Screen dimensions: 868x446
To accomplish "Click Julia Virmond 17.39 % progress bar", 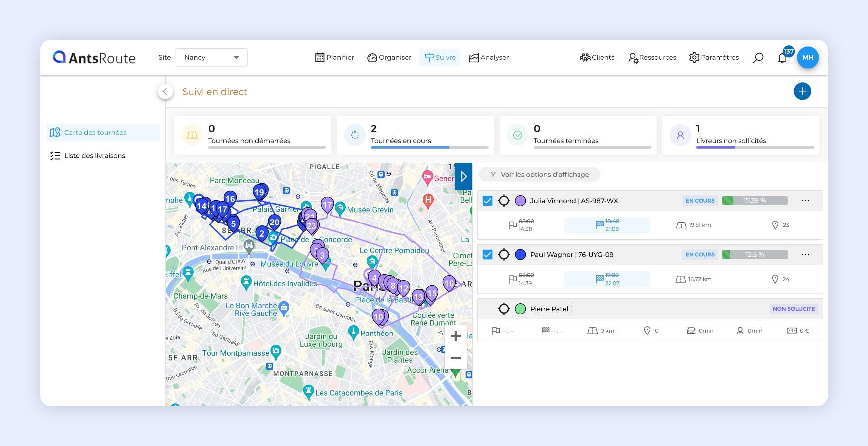I will click(754, 201).
